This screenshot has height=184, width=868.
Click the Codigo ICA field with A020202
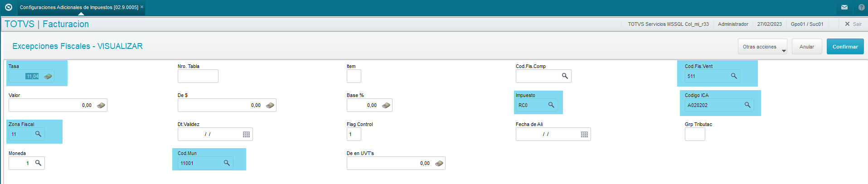[x=719, y=105]
